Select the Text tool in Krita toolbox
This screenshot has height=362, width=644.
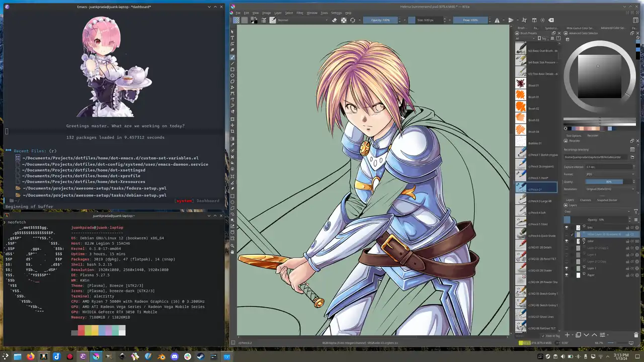232,37
